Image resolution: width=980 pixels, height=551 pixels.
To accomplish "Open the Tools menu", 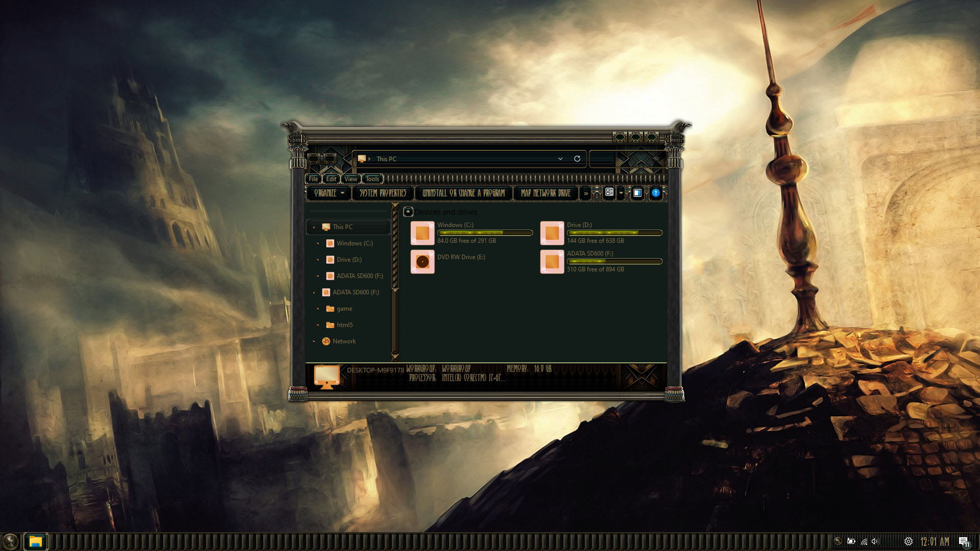I will click(372, 179).
